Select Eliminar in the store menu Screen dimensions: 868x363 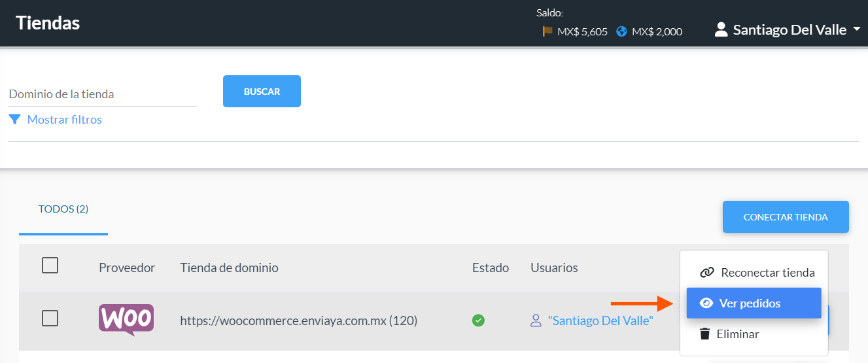click(754, 334)
